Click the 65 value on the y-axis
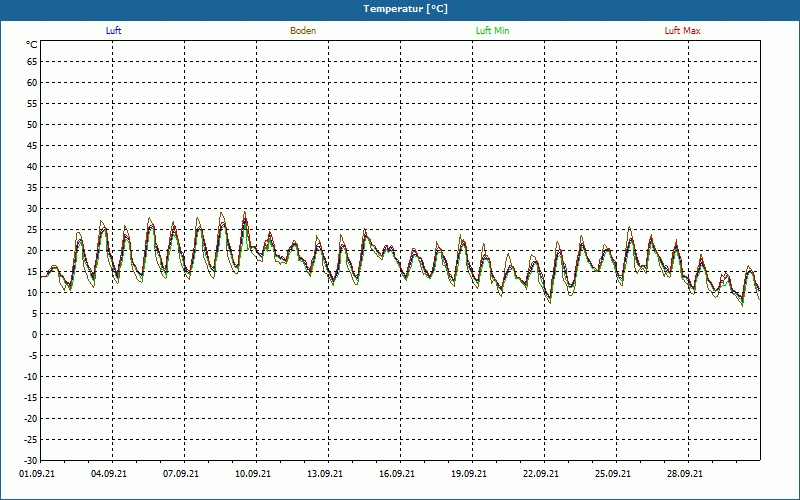Image resolution: width=800 pixels, height=500 pixels. coord(32,62)
